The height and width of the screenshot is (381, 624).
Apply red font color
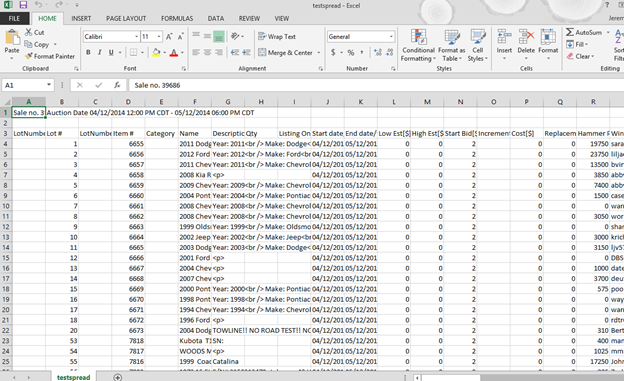coord(174,52)
